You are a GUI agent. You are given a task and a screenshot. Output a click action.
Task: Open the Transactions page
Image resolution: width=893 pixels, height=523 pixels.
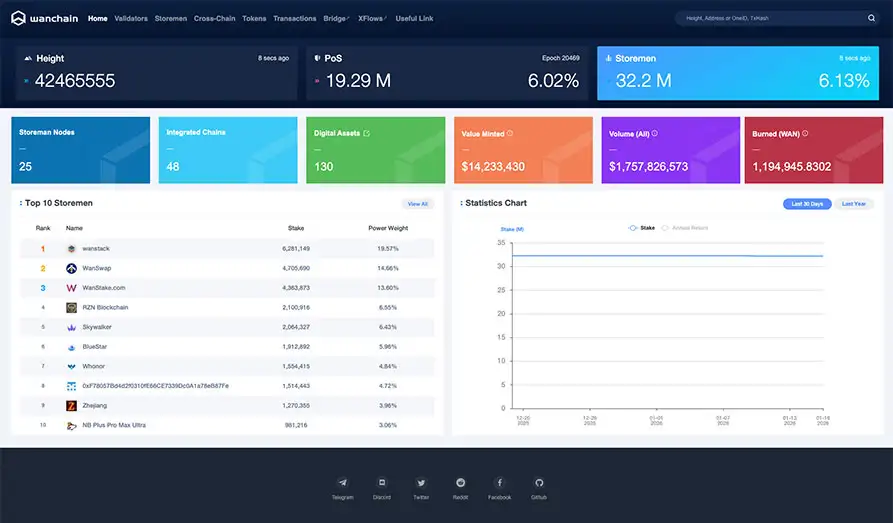click(x=294, y=19)
